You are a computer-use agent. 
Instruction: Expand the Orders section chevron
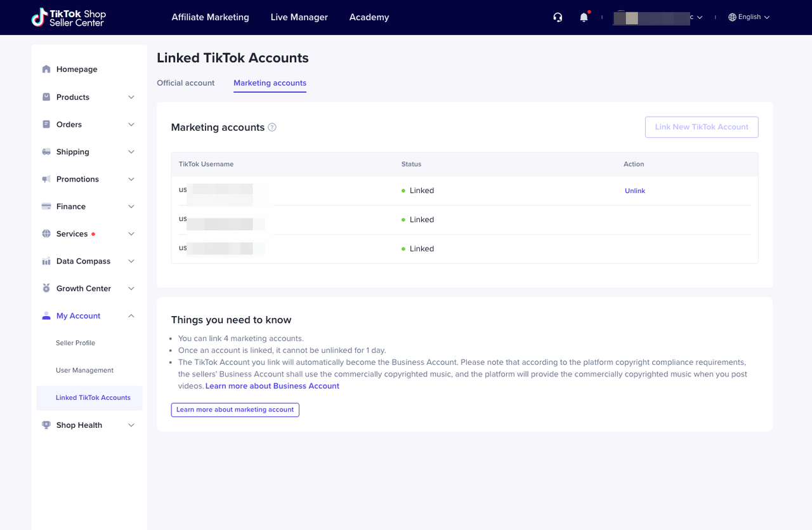pos(131,124)
